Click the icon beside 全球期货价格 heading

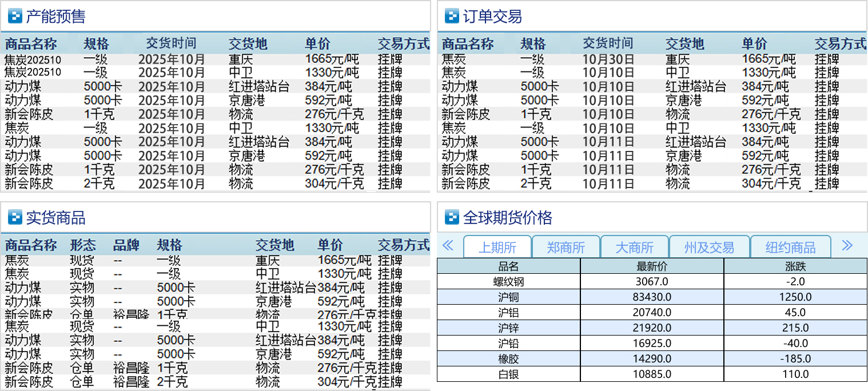click(x=452, y=218)
